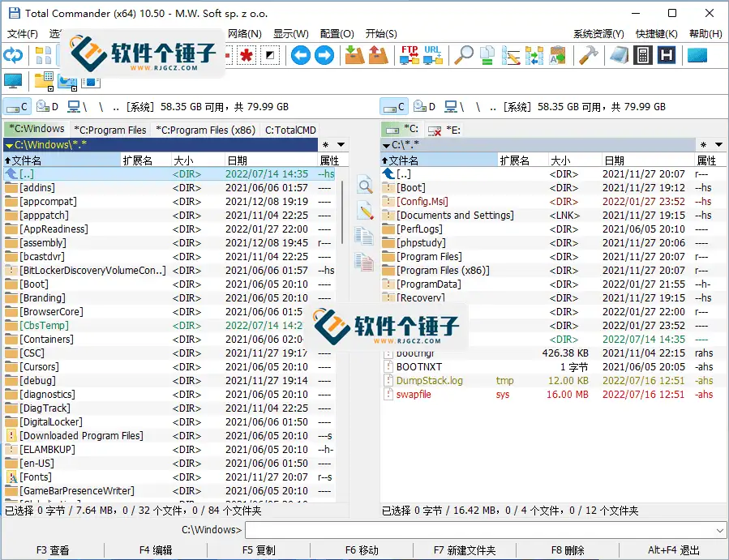Click left panel favorites asterisk button

325,144
